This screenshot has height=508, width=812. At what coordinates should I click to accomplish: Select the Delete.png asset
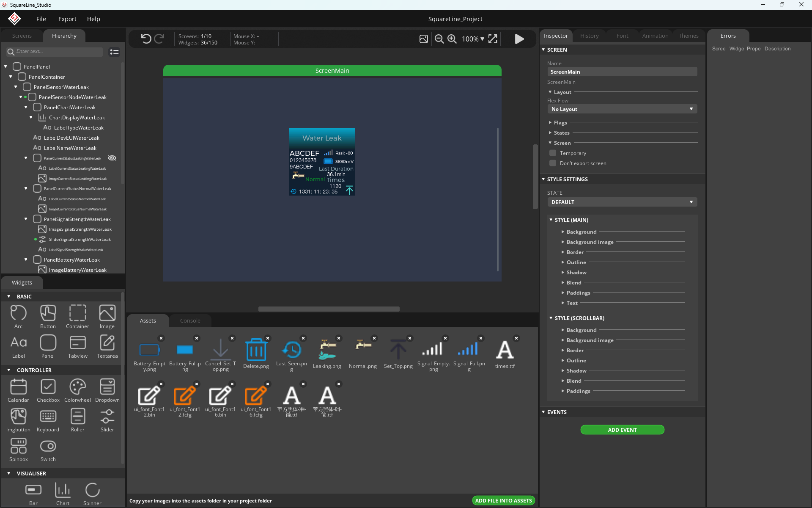point(256,354)
